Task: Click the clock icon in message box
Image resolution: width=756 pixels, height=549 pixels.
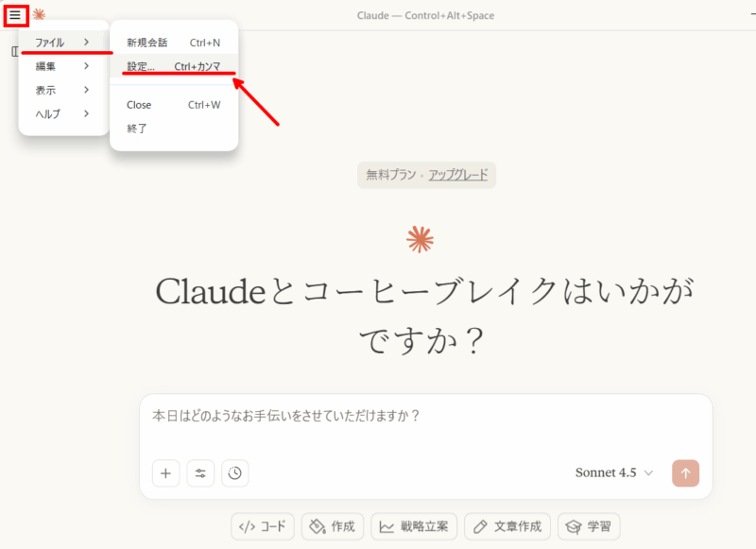Action: point(235,473)
